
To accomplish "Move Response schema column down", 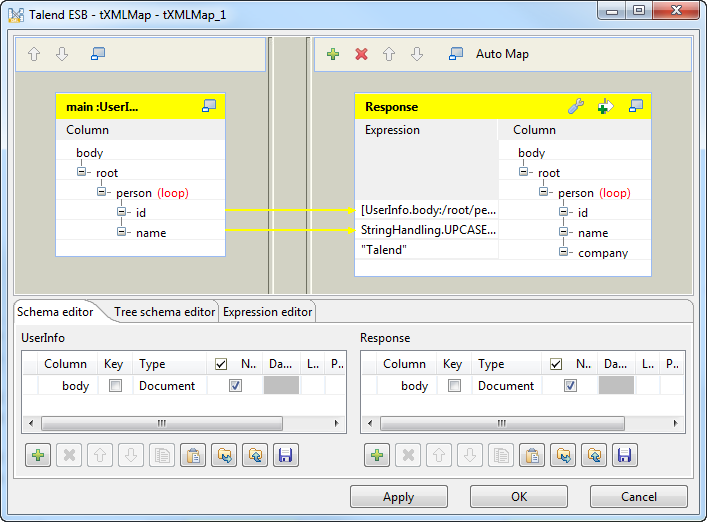I will pyautogui.click(x=470, y=455).
